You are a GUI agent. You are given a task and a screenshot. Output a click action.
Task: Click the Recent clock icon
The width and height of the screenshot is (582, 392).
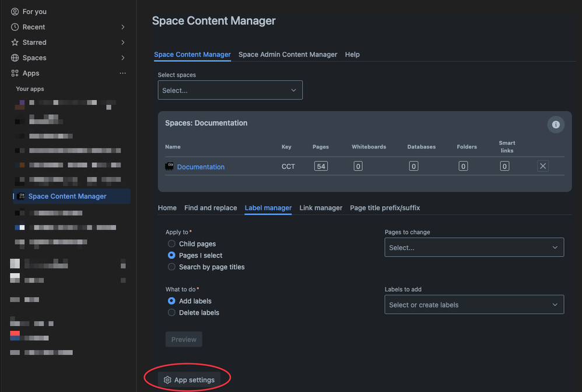pyautogui.click(x=15, y=27)
